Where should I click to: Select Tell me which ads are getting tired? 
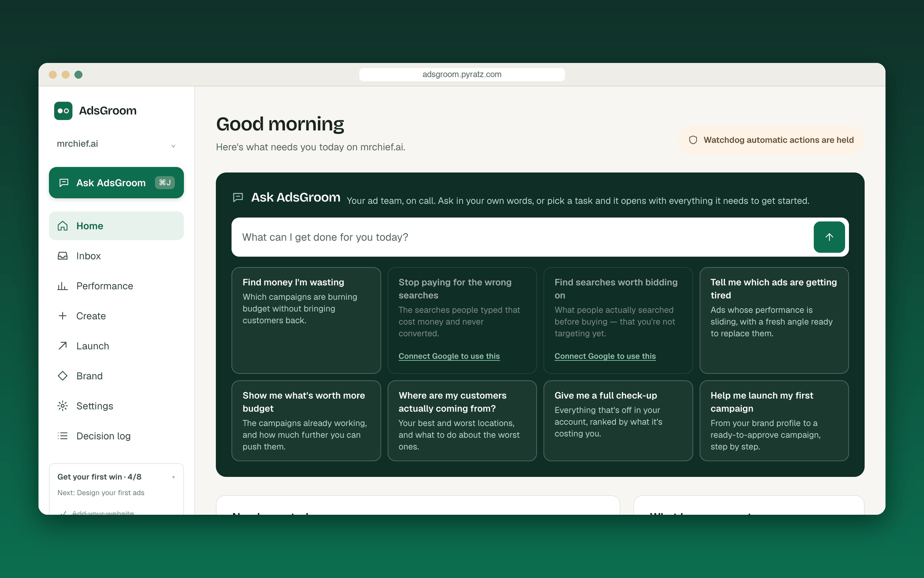click(774, 320)
